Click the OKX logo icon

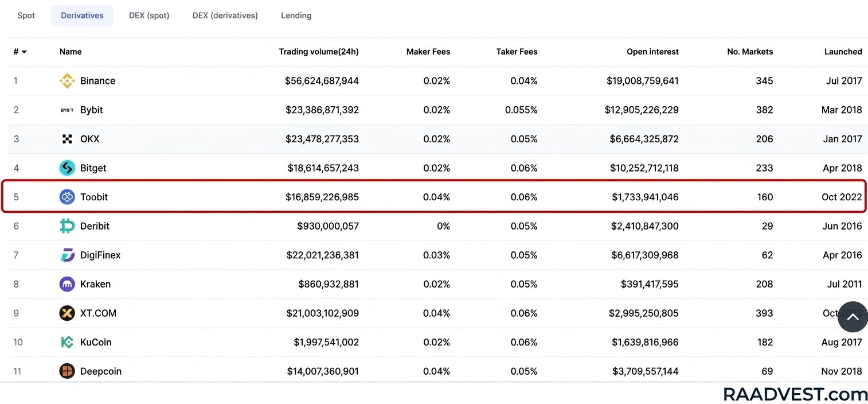(67, 139)
